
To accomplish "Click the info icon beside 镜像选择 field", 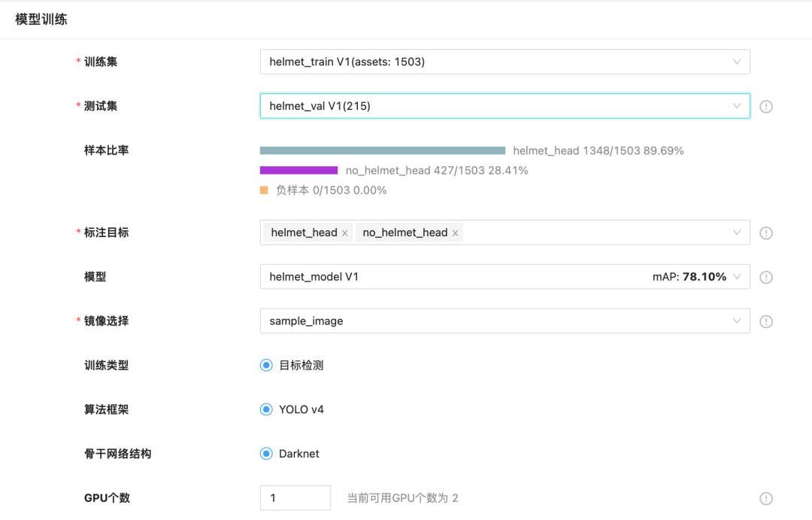I will [x=766, y=322].
